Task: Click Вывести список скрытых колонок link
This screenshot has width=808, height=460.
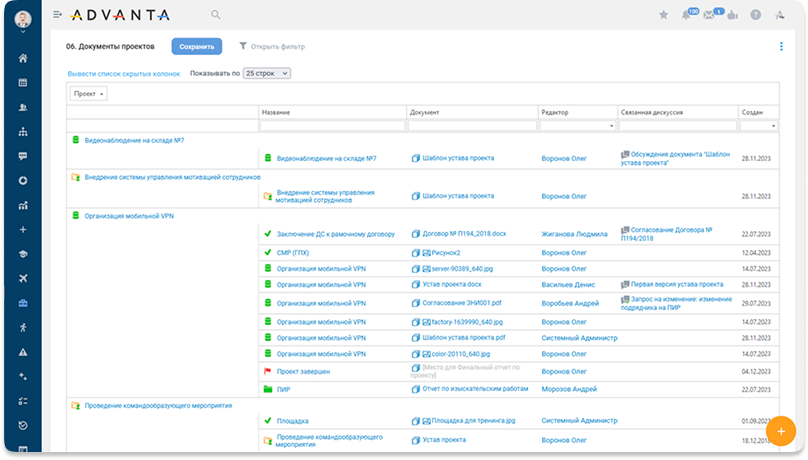Action: click(124, 73)
